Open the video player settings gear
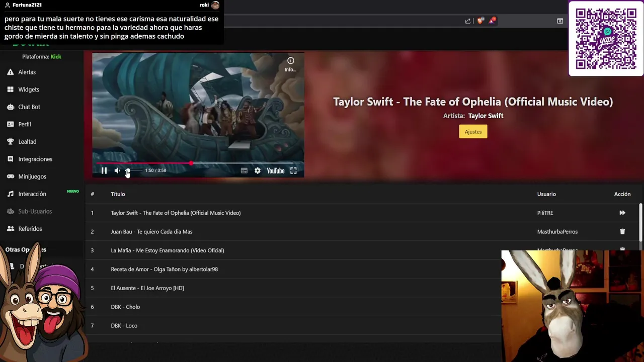The width and height of the screenshot is (644, 362). (x=258, y=171)
